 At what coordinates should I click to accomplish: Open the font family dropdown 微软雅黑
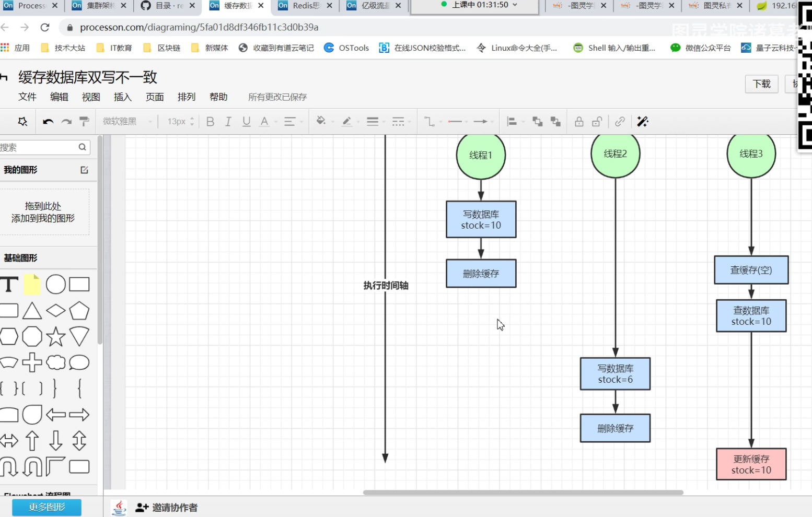point(127,122)
